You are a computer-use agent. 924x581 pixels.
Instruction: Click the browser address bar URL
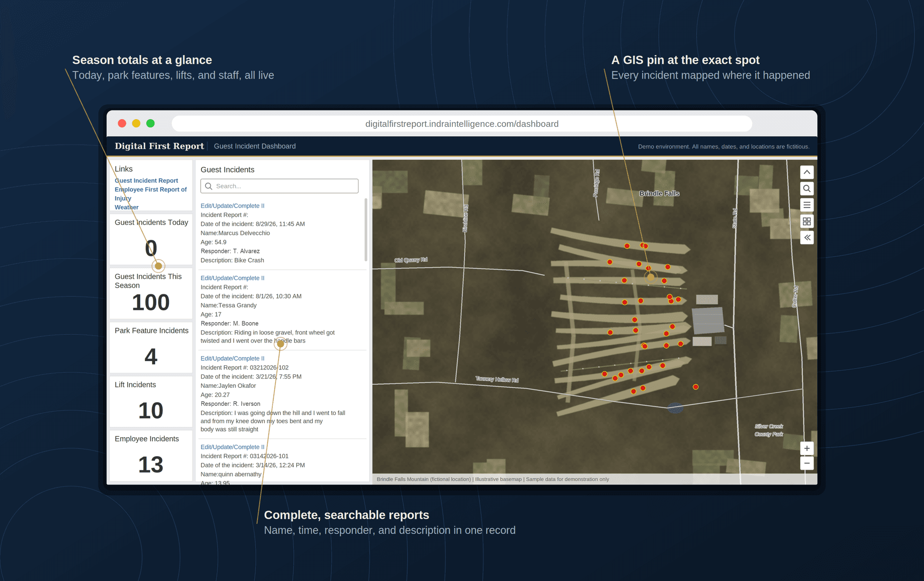(461, 124)
